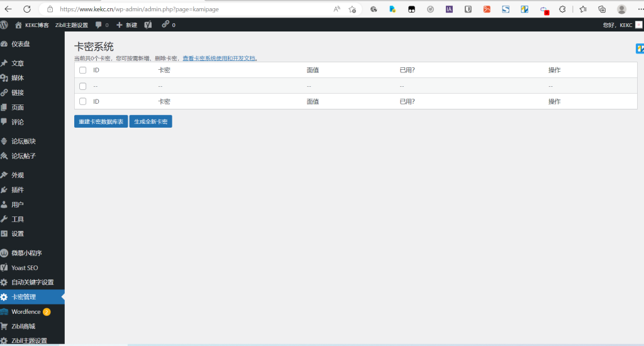The image size is (644, 346).
Task: Open 链接 in the sidebar
Action: point(18,92)
